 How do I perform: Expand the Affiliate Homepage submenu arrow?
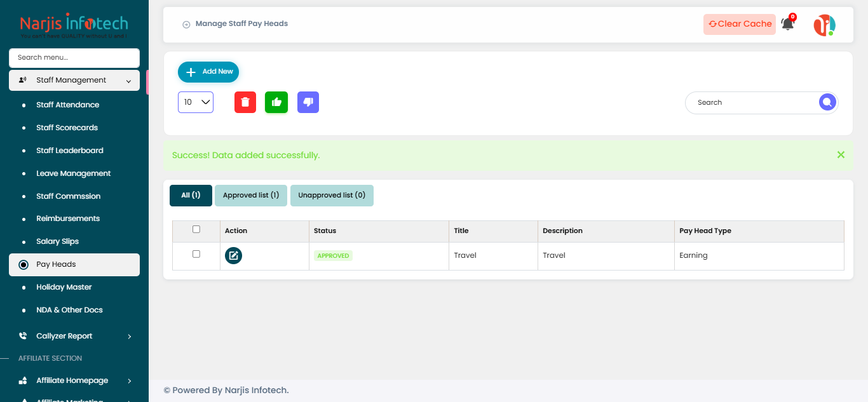129,380
